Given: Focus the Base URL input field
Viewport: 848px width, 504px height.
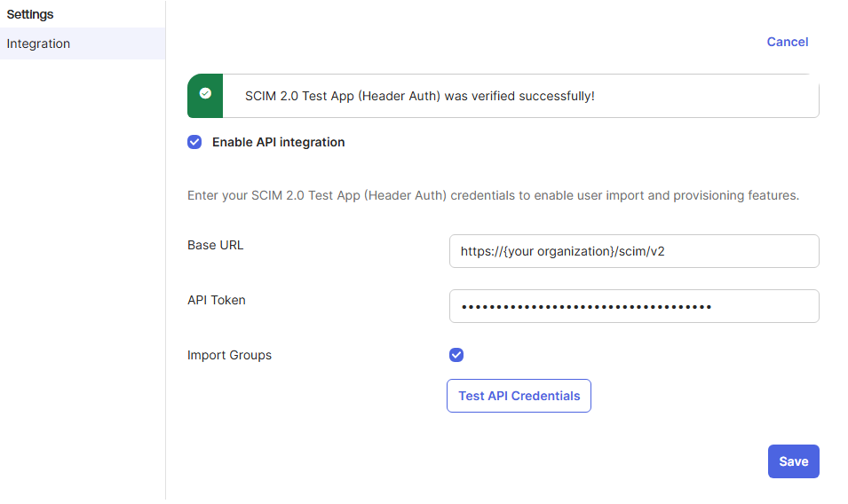Looking at the screenshot, I should pos(634,251).
